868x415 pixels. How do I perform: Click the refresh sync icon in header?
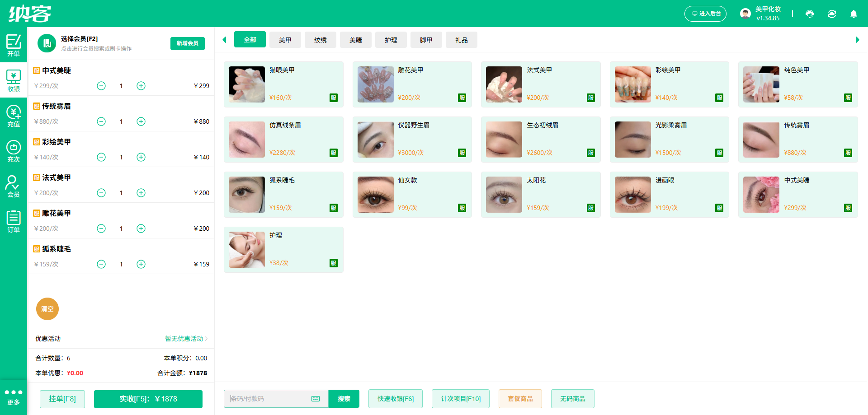832,14
